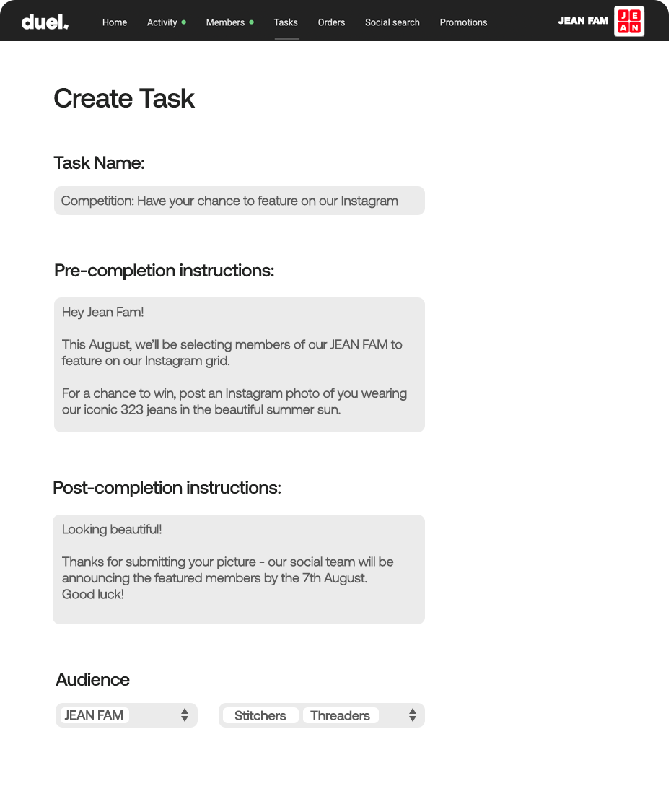Screen dimensions: 671x812
Task: Select the Stitchers pill
Action: 260,715
